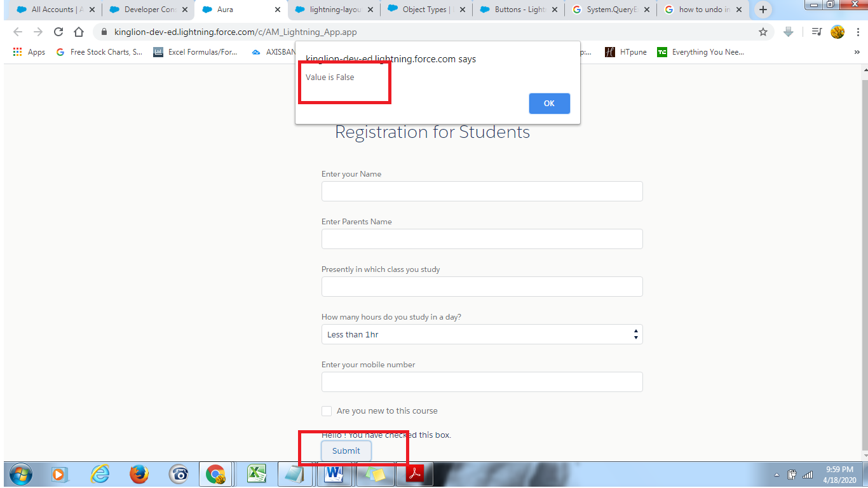
Task: Launch Excel from the taskbar
Action: click(256, 474)
